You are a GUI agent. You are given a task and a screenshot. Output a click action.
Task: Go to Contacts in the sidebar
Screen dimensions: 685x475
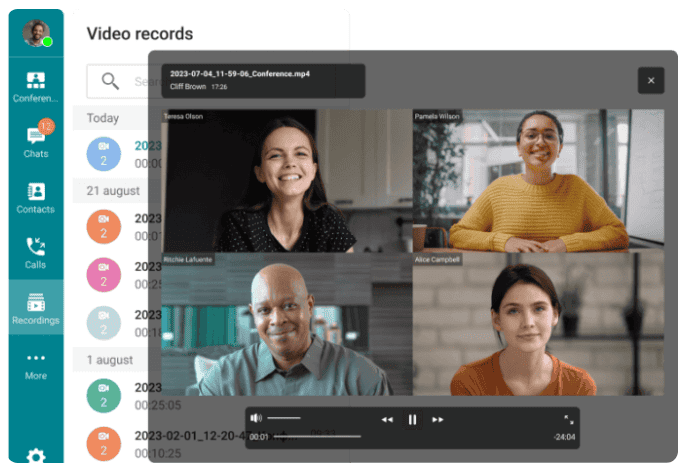35,197
